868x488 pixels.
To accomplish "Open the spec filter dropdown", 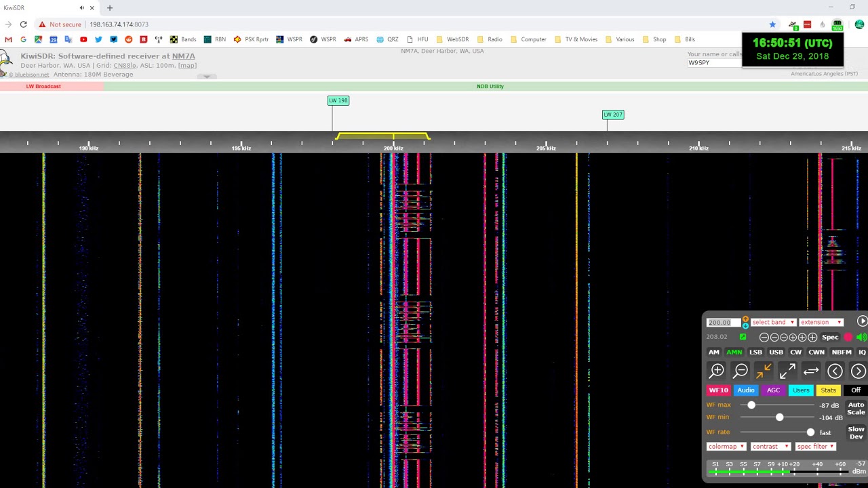I will [x=816, y=446].
